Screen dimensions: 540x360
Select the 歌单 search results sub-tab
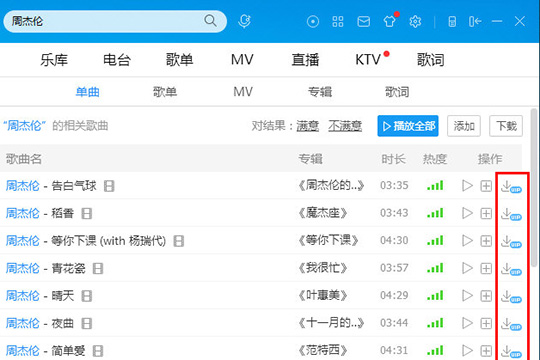(165, 92)
